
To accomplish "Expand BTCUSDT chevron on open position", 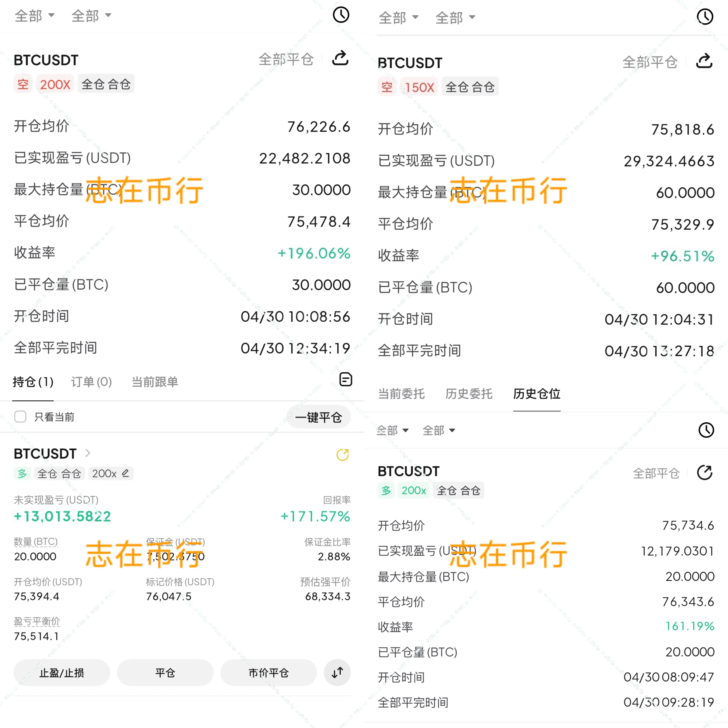I will point(88,453).
